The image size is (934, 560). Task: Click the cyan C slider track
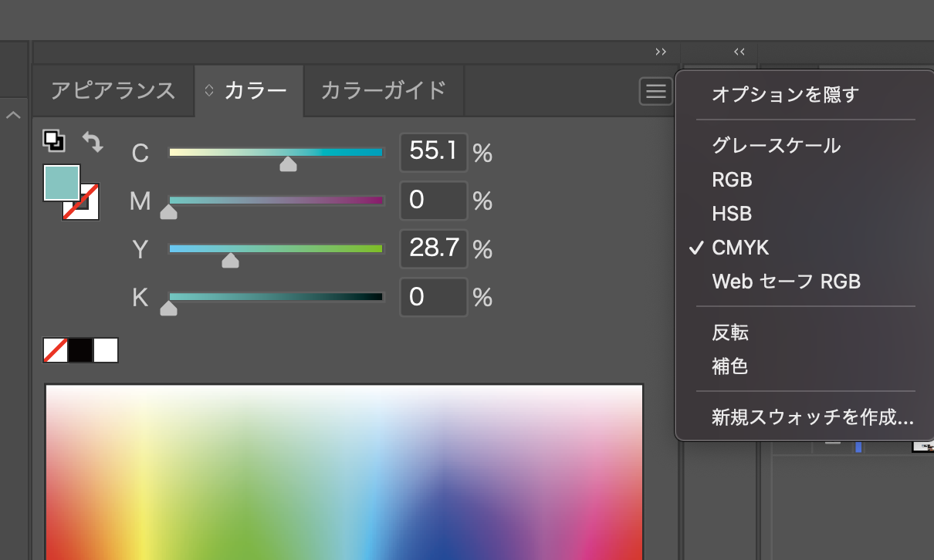click(276, 152)
